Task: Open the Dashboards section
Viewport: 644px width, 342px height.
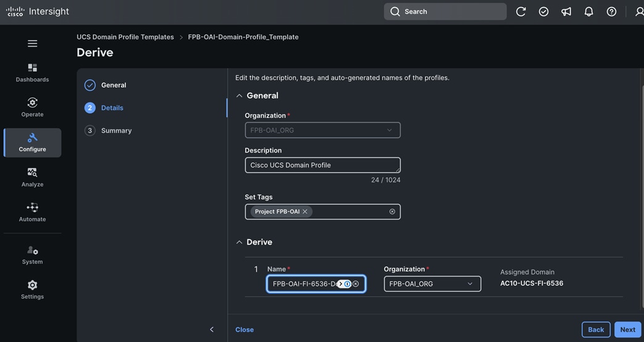Action: pyautogui.click(x=33, y=73)
